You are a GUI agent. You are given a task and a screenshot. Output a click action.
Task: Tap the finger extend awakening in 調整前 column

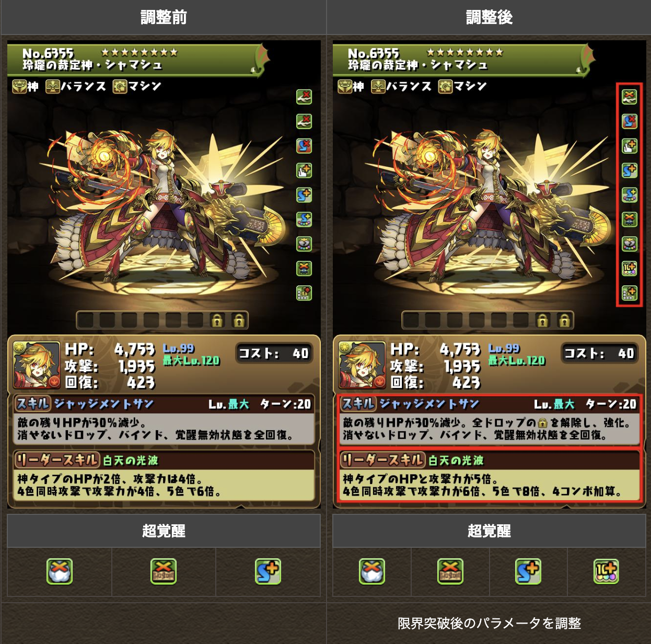(304, 170)
